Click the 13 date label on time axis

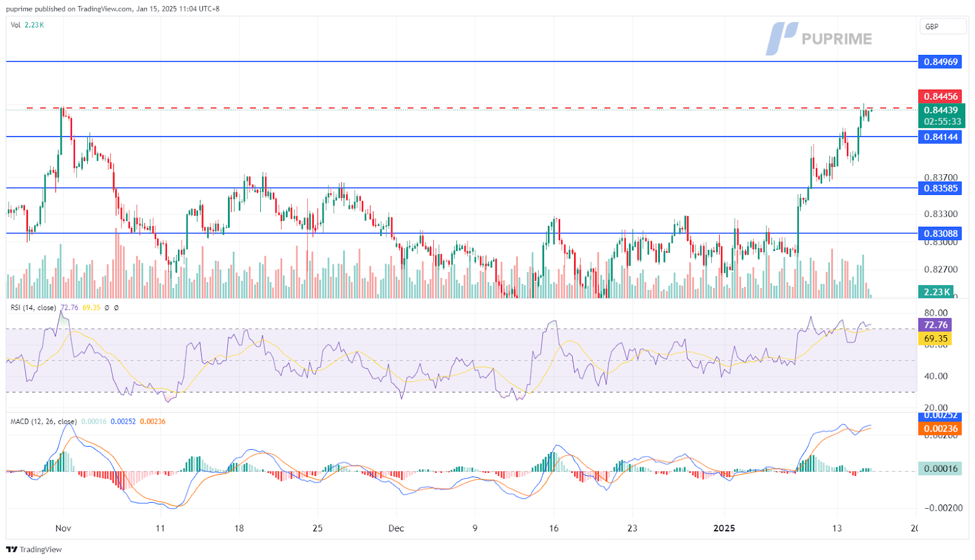point(837,528)
